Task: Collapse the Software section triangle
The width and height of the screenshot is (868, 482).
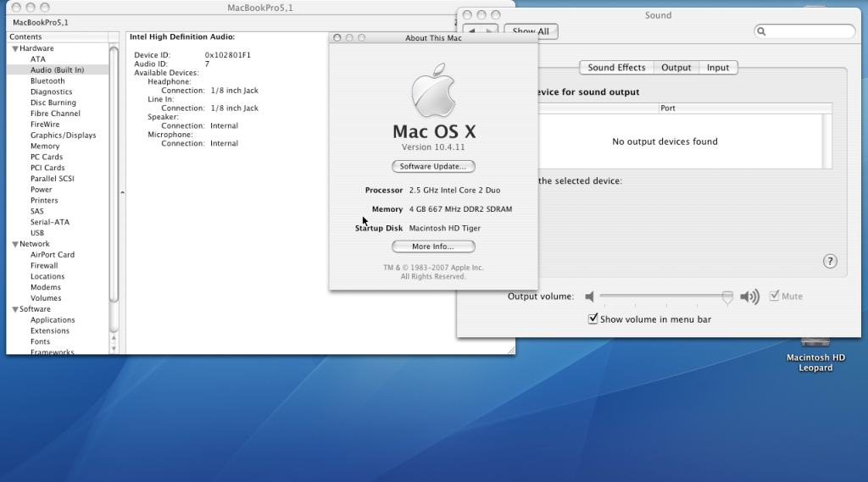Action: click(14, 309)
